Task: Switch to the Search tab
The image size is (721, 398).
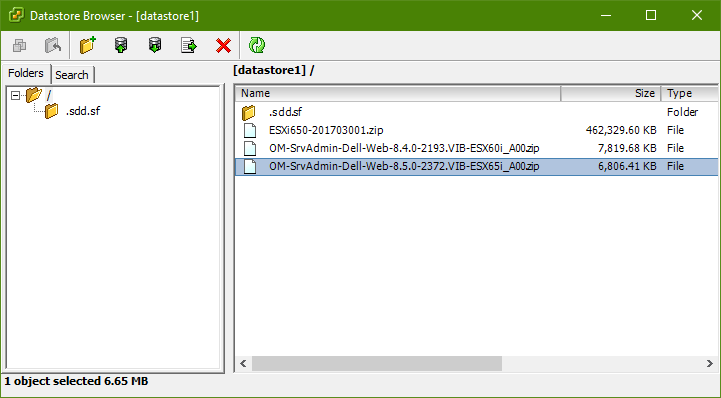Action: point(72,75)
